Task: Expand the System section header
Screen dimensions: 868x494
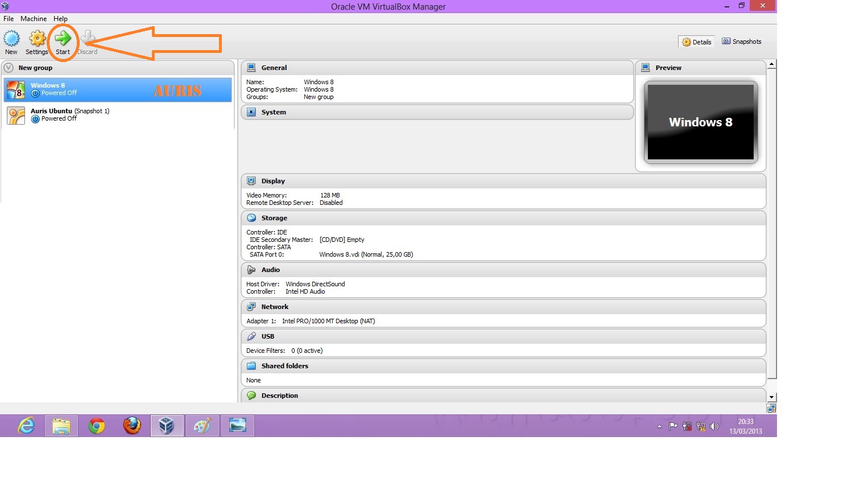Action: (x=437, y=112)
